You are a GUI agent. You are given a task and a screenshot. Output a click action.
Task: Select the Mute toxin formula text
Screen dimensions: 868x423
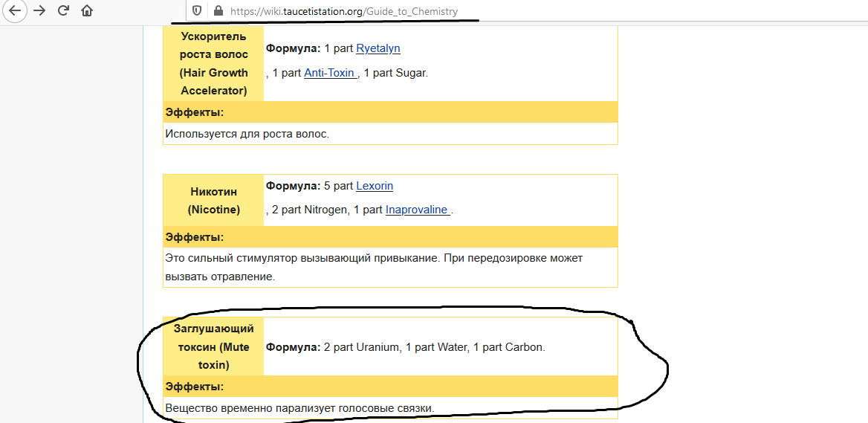tap(405, 348)
